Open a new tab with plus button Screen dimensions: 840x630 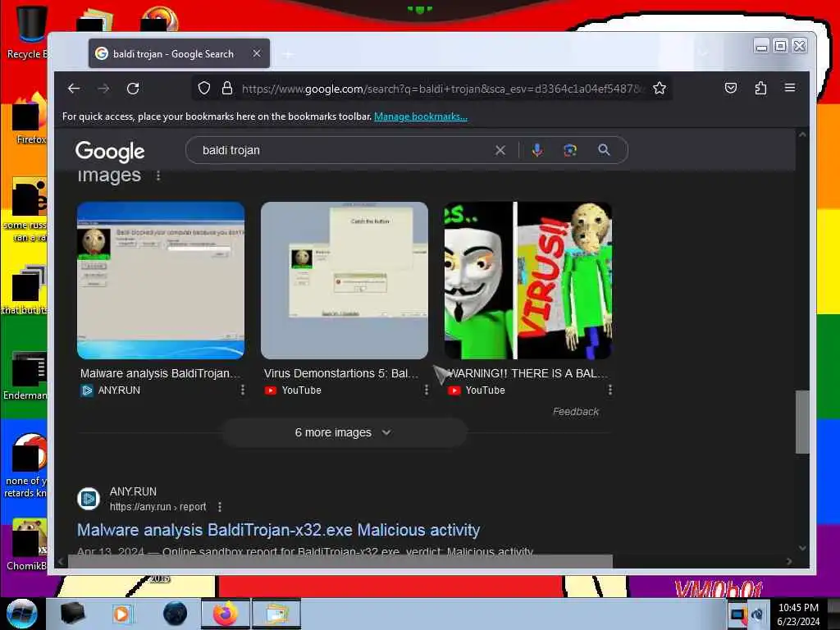[288, 54]
